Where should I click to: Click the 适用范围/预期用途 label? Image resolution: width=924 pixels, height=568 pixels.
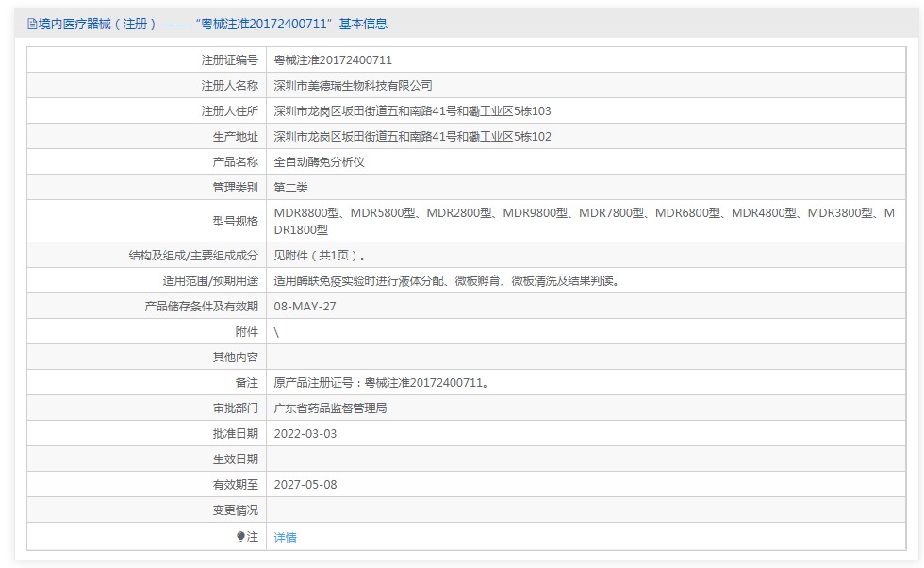210,281
